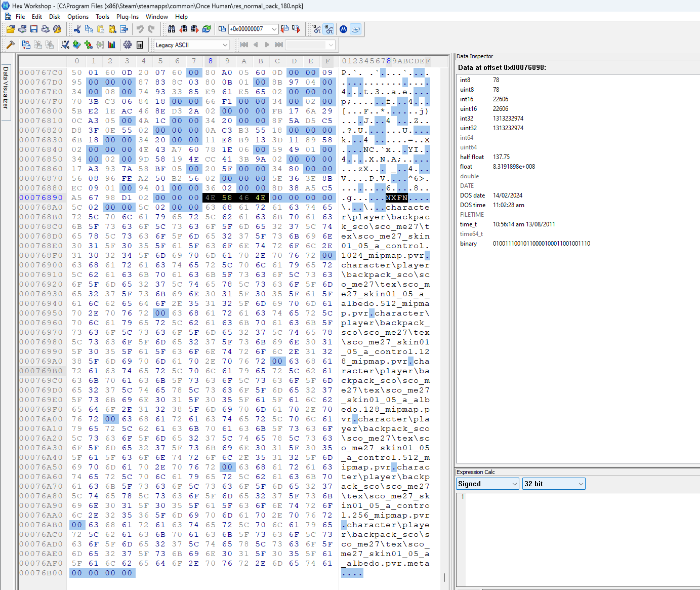Click the Generate Checksum icon

click(65, 45)
